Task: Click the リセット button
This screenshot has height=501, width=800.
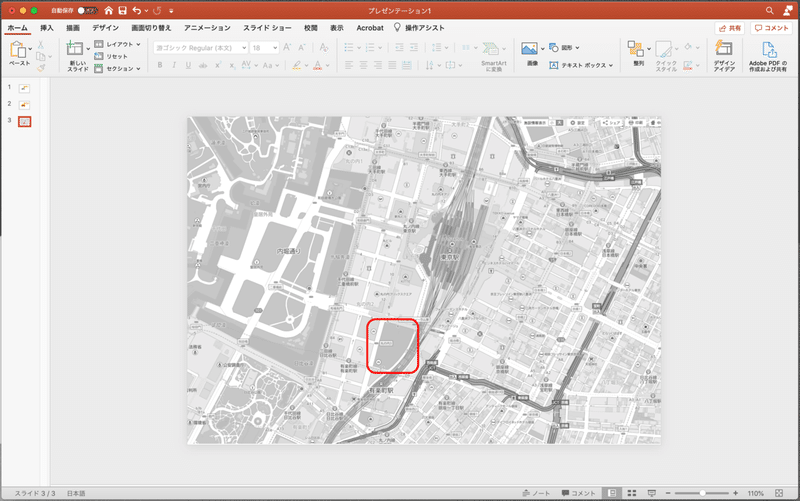Action: point(111,56)
